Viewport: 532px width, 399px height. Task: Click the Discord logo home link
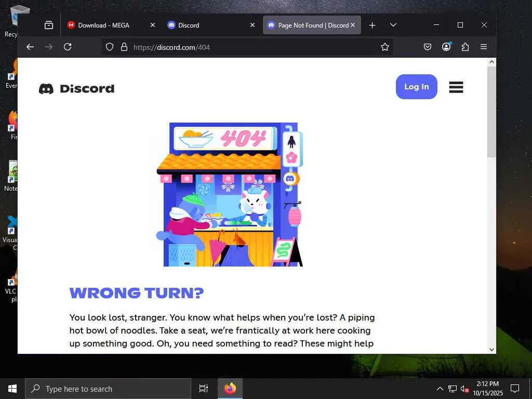point(77,88)
